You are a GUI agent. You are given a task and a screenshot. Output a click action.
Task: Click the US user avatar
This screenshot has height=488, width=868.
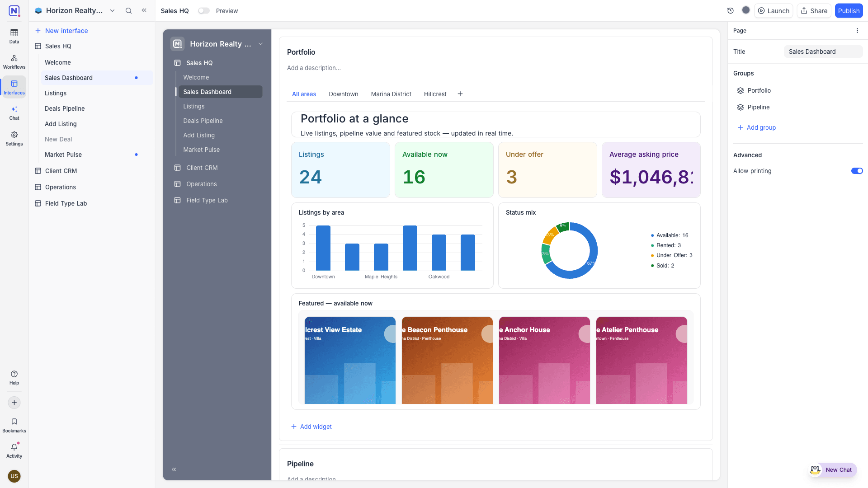click(14, 476)
